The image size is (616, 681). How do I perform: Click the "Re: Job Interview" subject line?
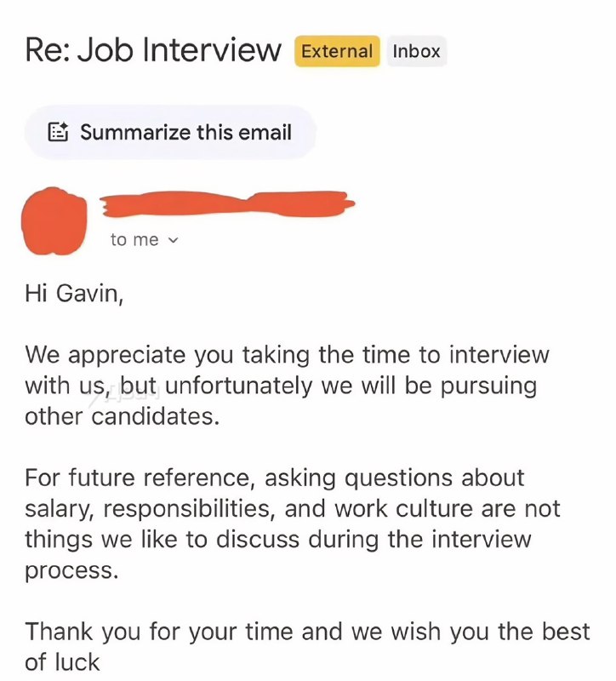153,50
